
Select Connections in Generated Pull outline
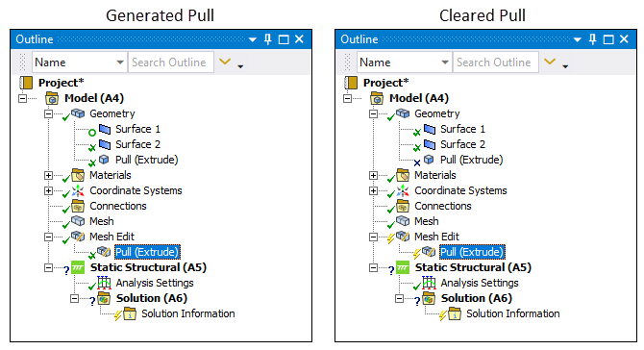(x=118, y=206)
